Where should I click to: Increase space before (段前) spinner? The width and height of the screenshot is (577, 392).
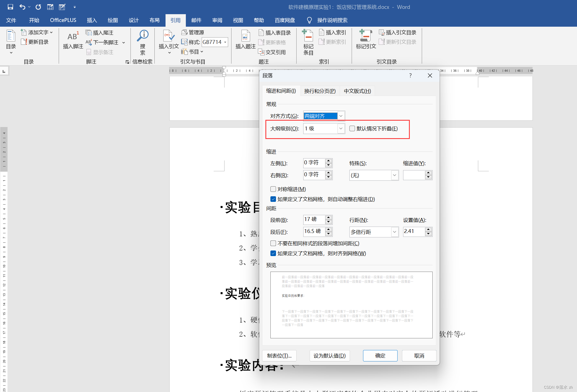click(329, 218)
